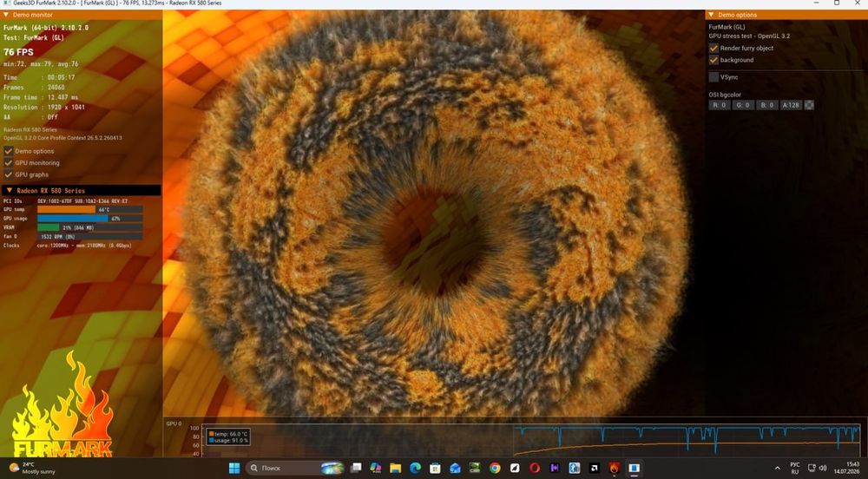Viewport: 868px width, 479px height.
Task: Show hidden system tray icons chevron
Action: pos(777,468)
